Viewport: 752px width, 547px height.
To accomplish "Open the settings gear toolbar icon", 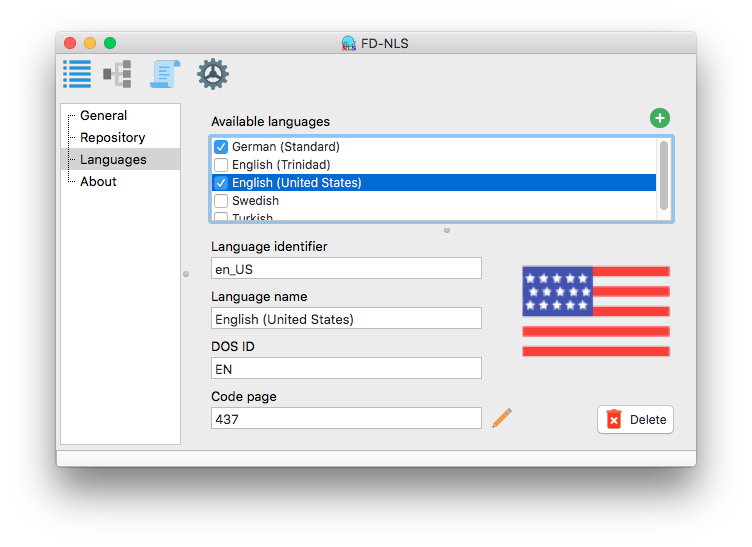I will pyautogui.click(x=212, y=74).
